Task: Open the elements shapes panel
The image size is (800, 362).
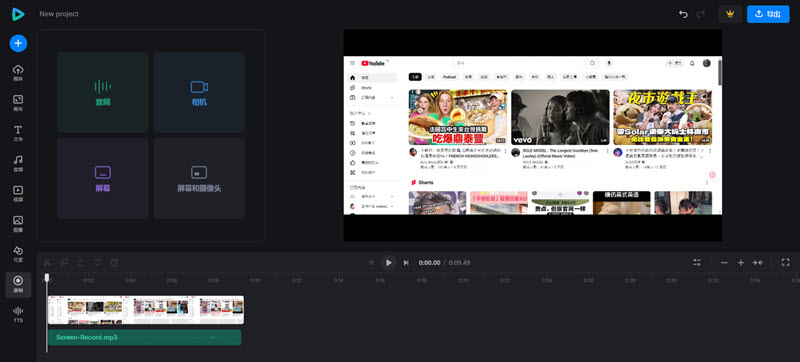Action: 18,253
